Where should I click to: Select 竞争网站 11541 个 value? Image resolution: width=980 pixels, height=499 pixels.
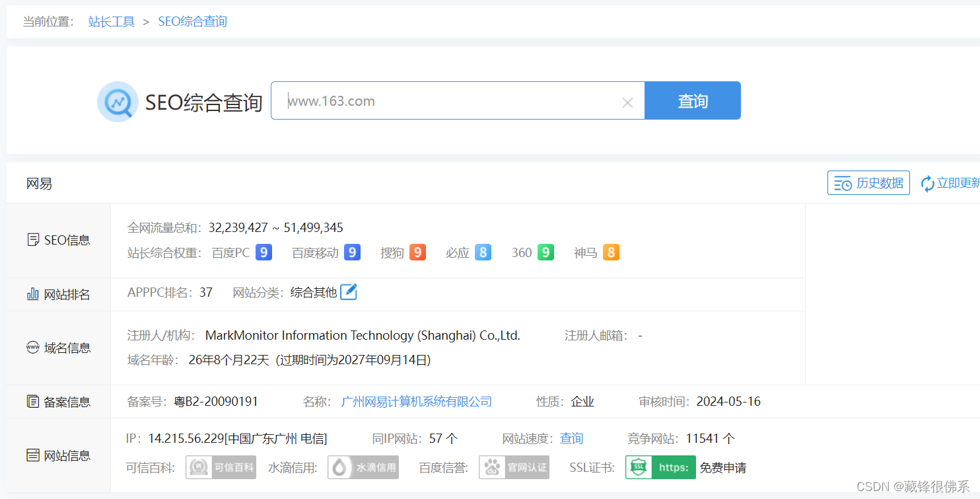[710, 438]
